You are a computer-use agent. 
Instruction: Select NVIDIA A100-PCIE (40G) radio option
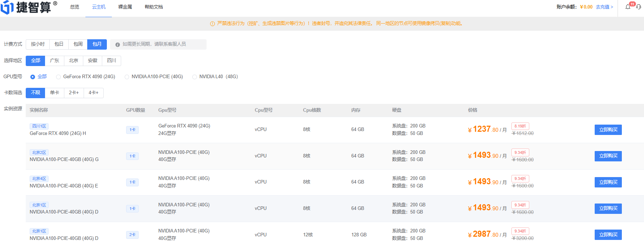pos(127,77)
